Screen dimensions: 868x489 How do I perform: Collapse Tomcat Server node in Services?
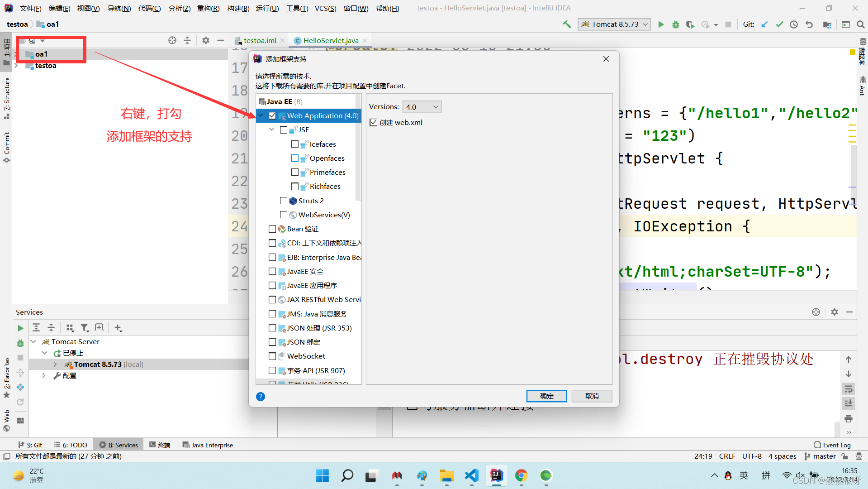click(x=33, y=341)
